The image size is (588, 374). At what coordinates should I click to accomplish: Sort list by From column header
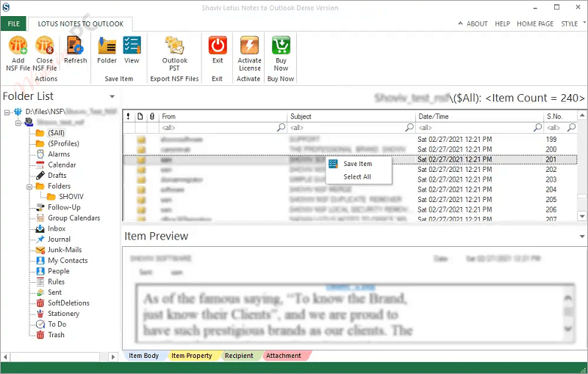click(x=223, y=117)
